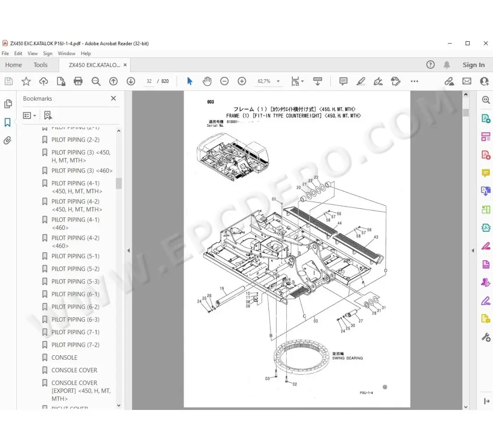493x448 pixels.
Task: Open the Window menu
Action: tap(66, 53)
